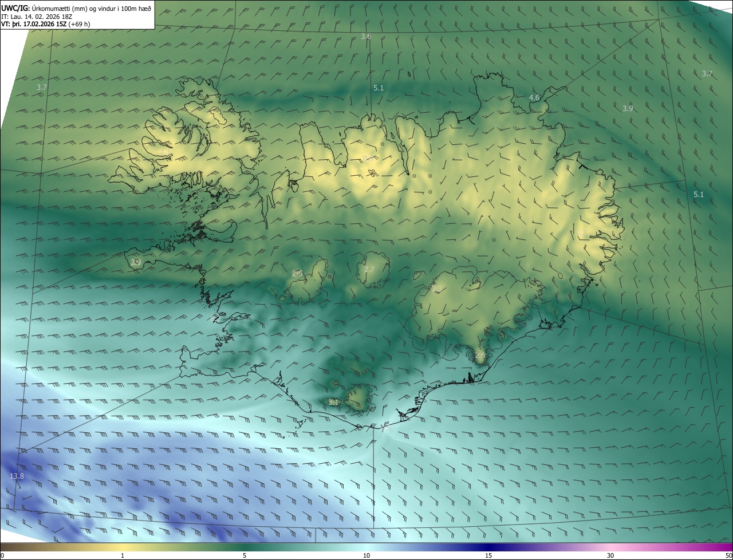Click the '50' tick on the colour scale

(728, 555)
